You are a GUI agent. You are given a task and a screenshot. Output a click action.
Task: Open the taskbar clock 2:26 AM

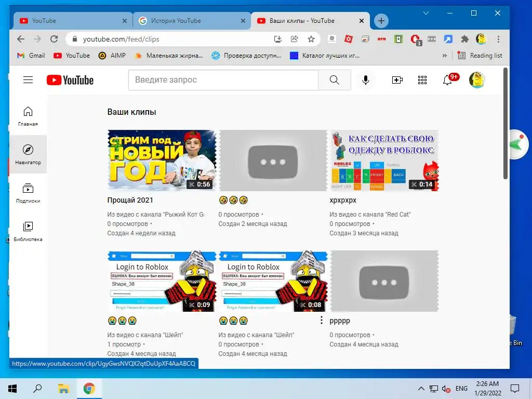point(487,389)
